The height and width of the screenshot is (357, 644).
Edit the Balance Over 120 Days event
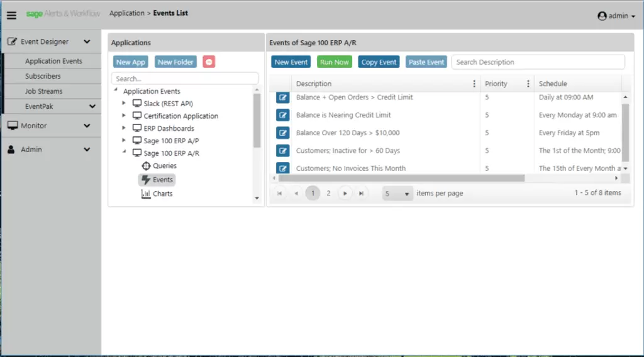click(x=282, y=133)
